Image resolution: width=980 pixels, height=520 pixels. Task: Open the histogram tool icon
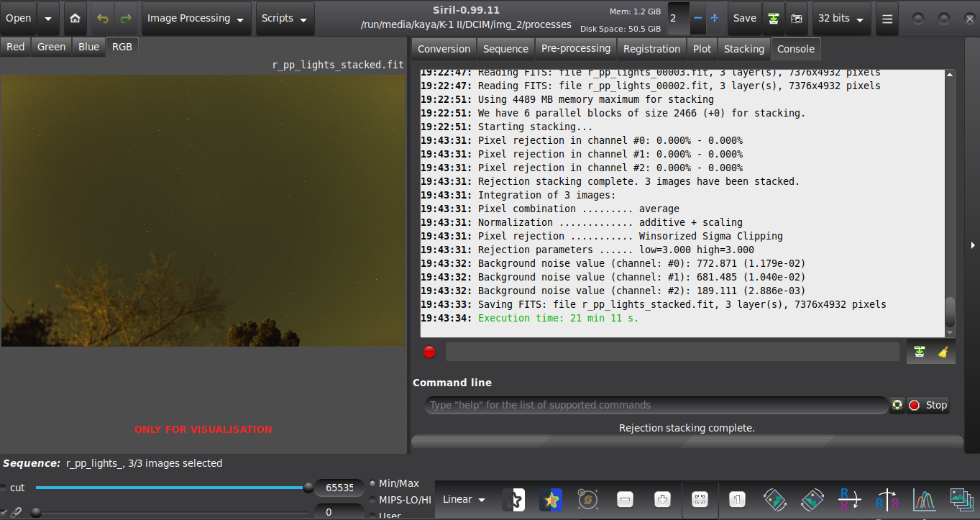[924, 499]
